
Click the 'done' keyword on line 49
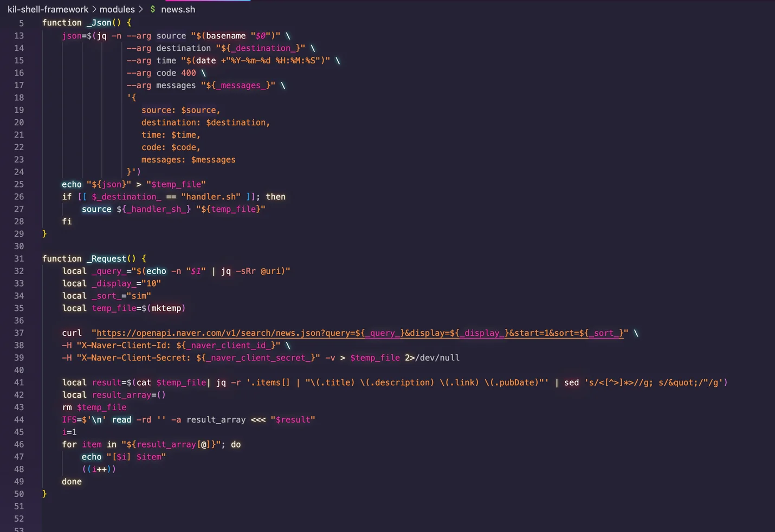click(72, 482)
